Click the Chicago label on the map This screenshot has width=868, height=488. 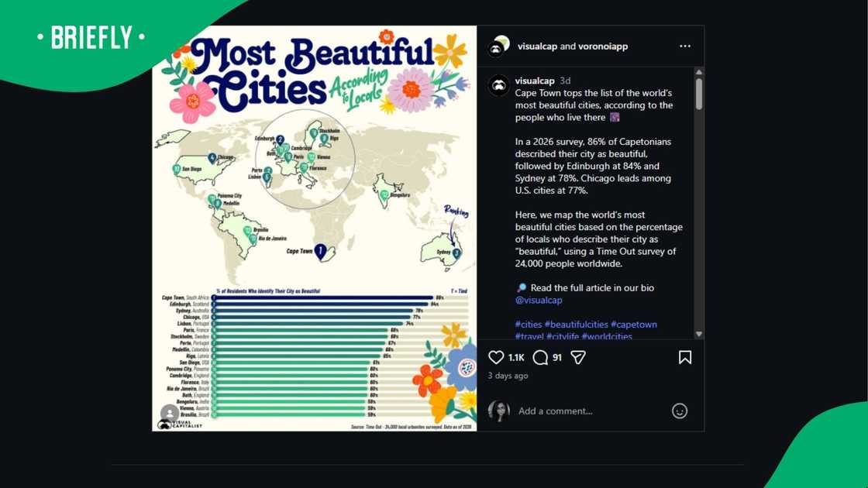(x=226, y=157)
